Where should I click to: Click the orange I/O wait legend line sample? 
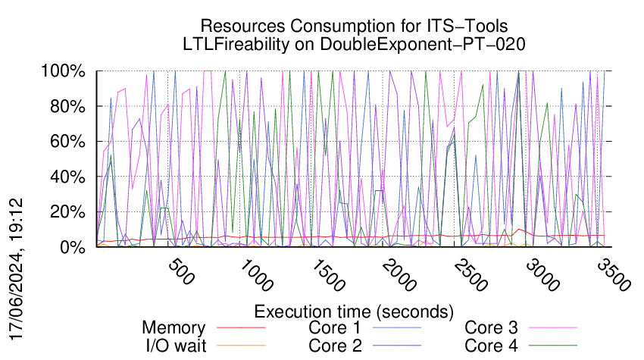[x=241, y=346]
